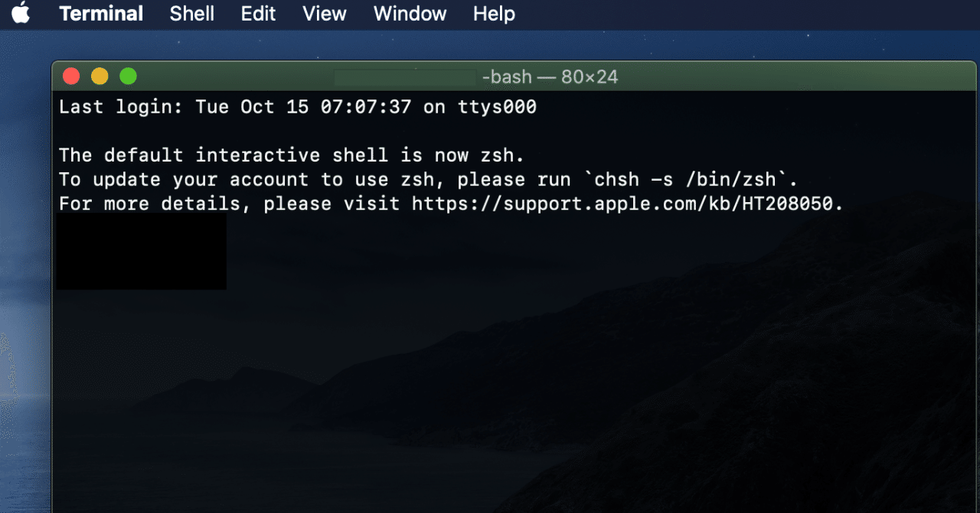This screenshot has width=980, height=513.
Task: Minimize the window using the yellow button
Action: coord(100,77)
